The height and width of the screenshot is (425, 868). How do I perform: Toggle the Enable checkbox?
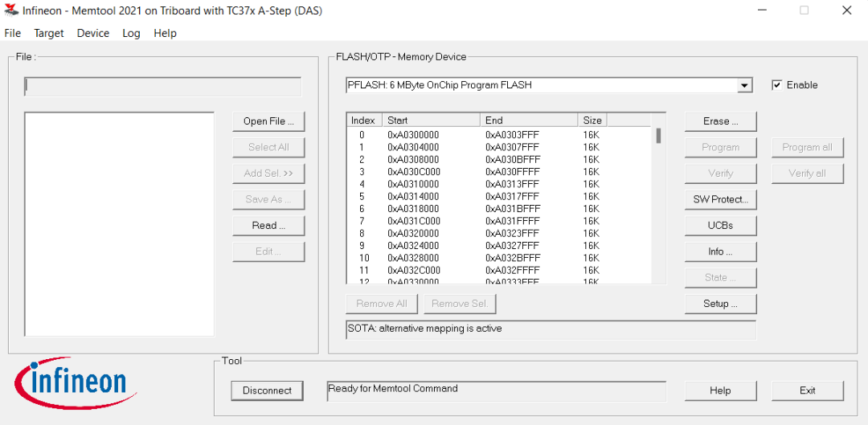[776, 85]
